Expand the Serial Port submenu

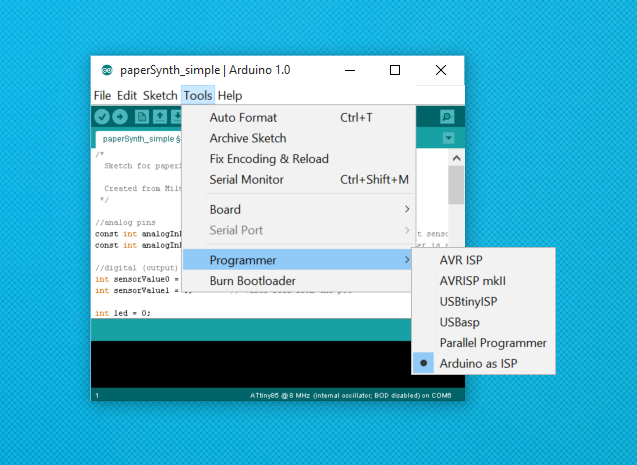pyautogui.click(x=299, y=230)
